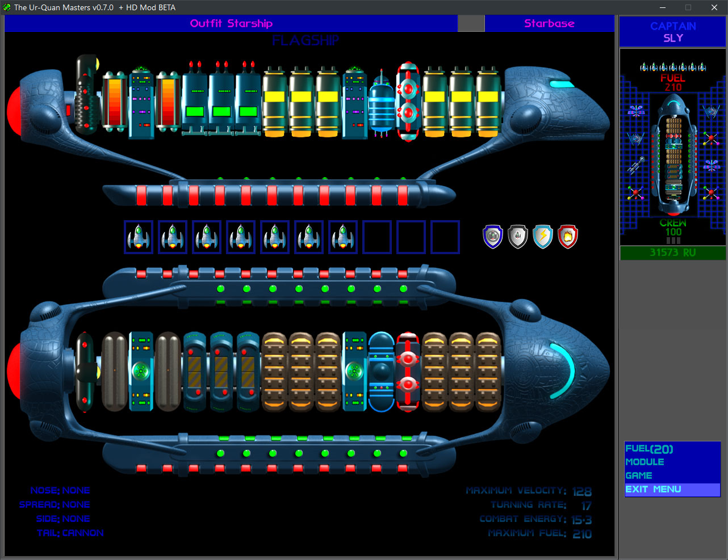The width and height of the screenshot is (728, 560).
Task: Click the TAIL: CANNON weapon label
Action: coord(70,533)
